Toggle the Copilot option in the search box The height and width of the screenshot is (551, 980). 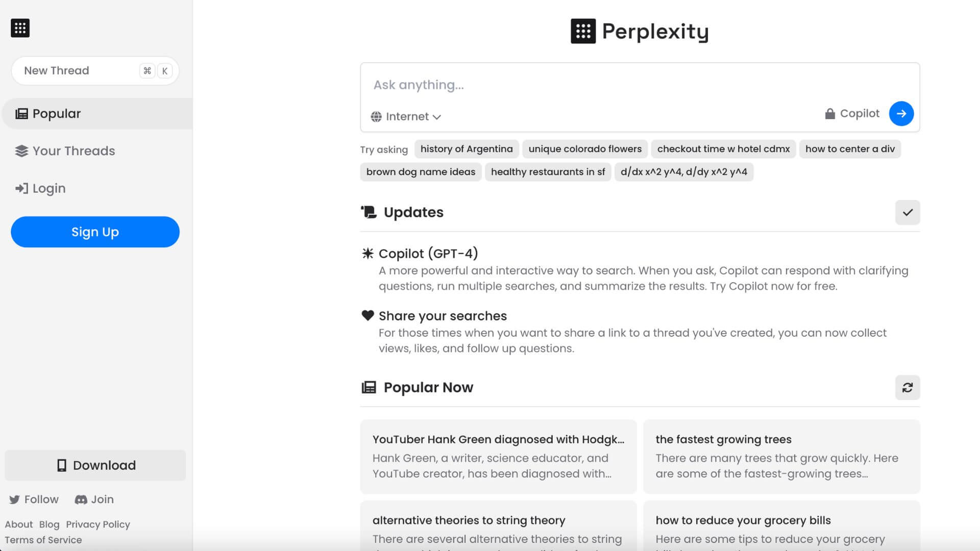click(x=852, y=114)
